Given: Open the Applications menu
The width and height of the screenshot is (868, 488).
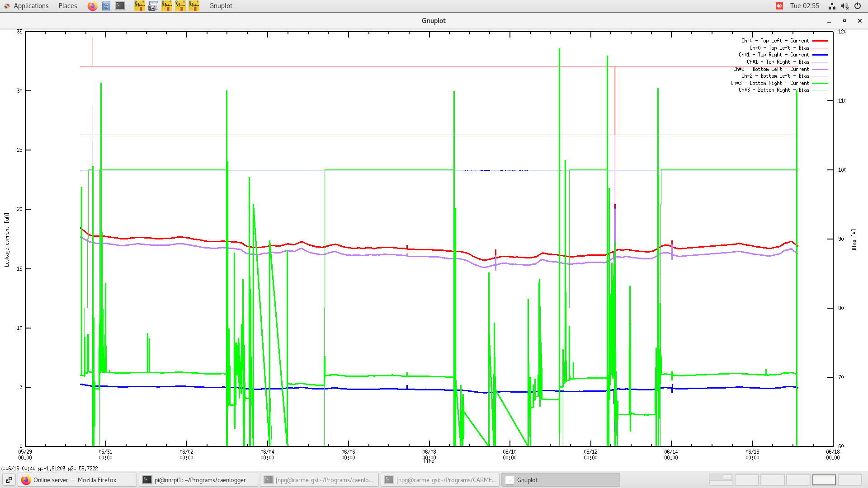Looking at the screenshot, I should pyautogui.click(x=26, y=6).
